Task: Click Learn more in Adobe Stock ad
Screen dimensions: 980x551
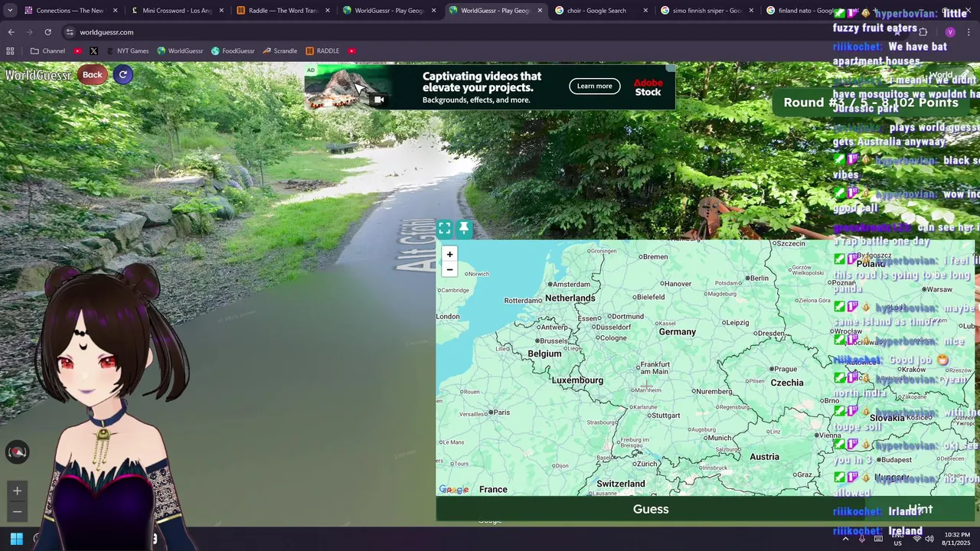Action: point(595,86)
